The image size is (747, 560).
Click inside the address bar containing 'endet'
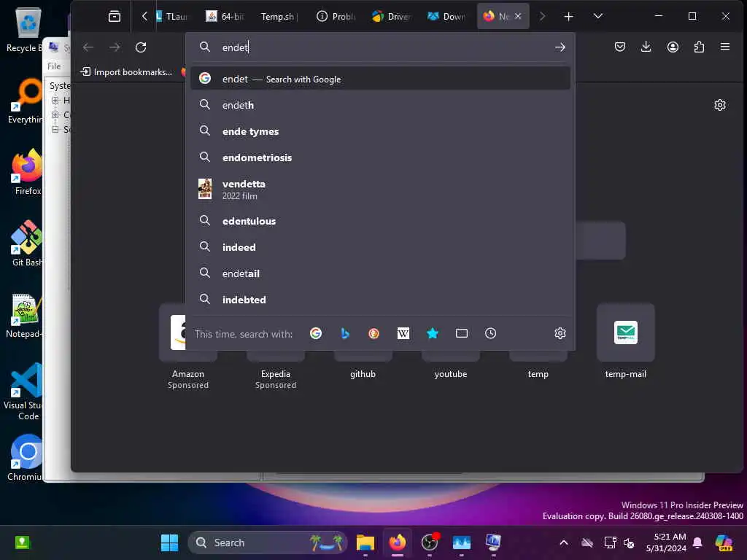[x=381, y=47]
